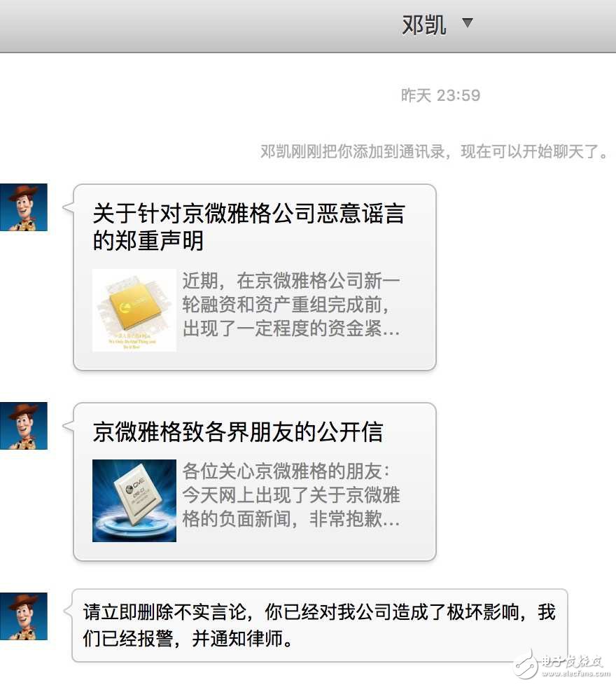Click the excerpt starting 各位关心京微雅格的朋友
This screenshot has width=616, height=685.
pos(290,495)
